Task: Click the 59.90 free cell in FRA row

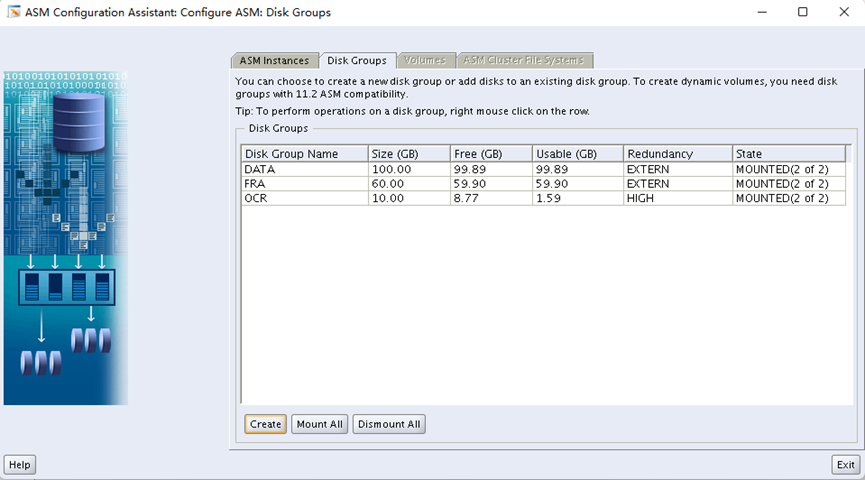Action: (491, 184)
